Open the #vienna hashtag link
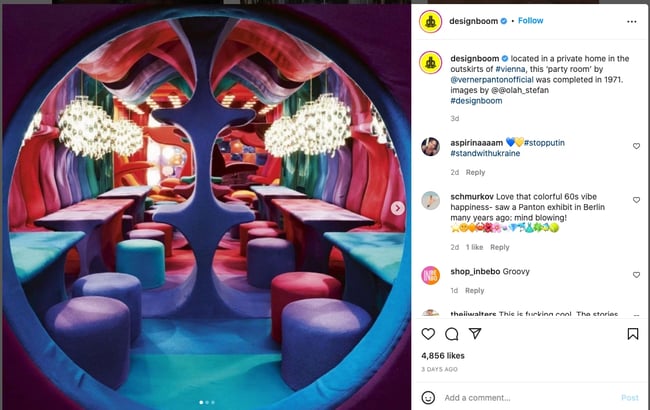Image resolution: width=650 pixels, height=410 pixels. [x=510, y=69]
